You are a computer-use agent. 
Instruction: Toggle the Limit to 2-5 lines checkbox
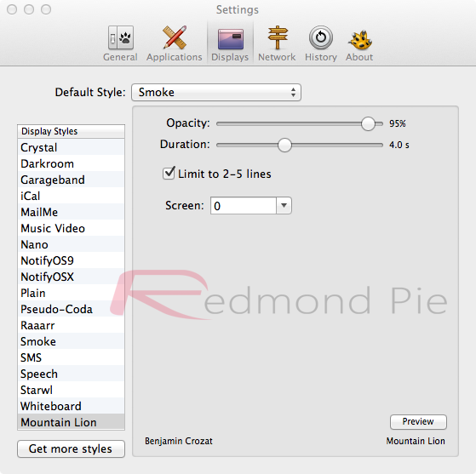tap(169, 174)
